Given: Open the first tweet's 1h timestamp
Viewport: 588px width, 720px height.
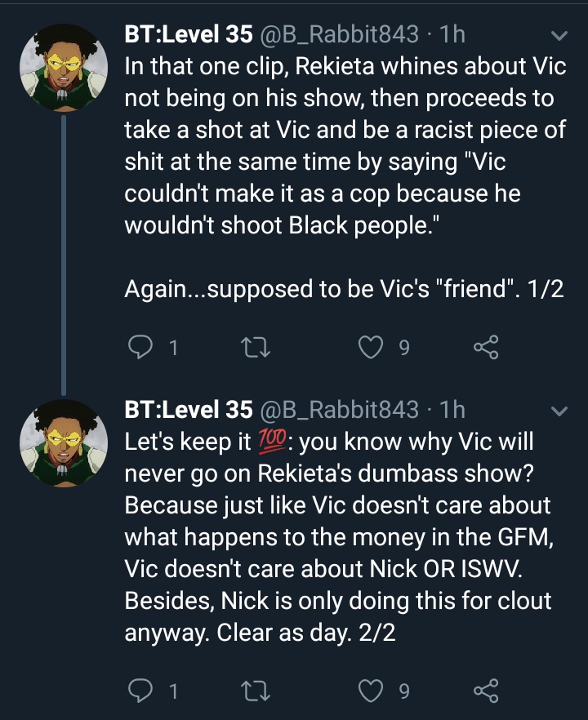Looking at the screenshot, I should point(452,34).
